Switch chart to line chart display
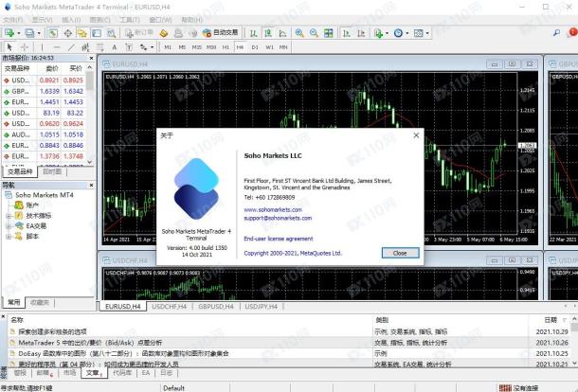 point(282,33)
